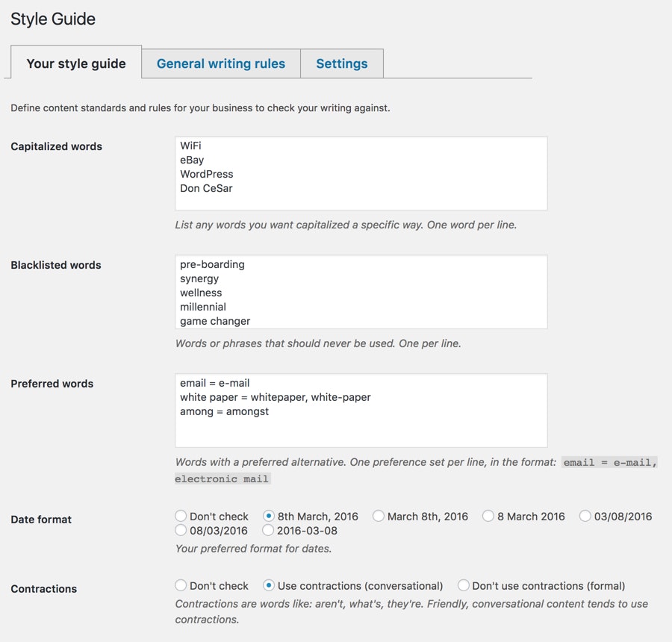Choose the "08/03/2016" date format
Image resolution: width=672 pixels, height=642 pixels.
180,531
